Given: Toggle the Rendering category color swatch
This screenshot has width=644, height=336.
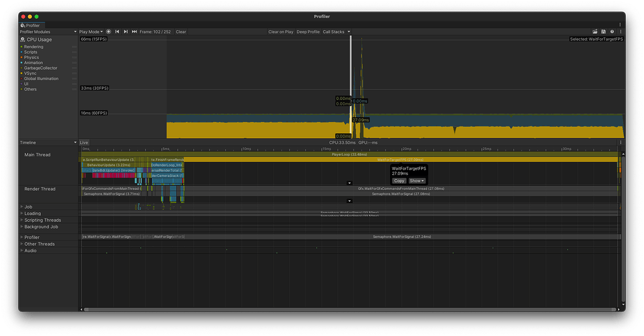Looking at the screenshot, I should [22, 47].
